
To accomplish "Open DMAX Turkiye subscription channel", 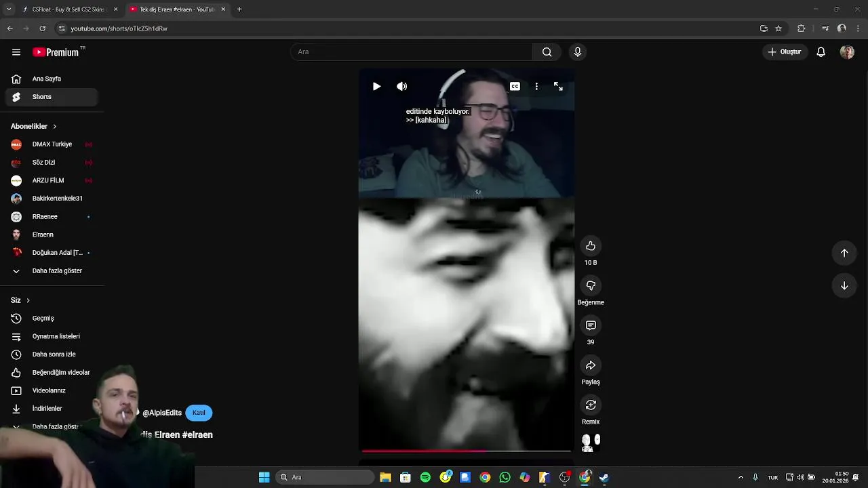I will click(52, 144).
